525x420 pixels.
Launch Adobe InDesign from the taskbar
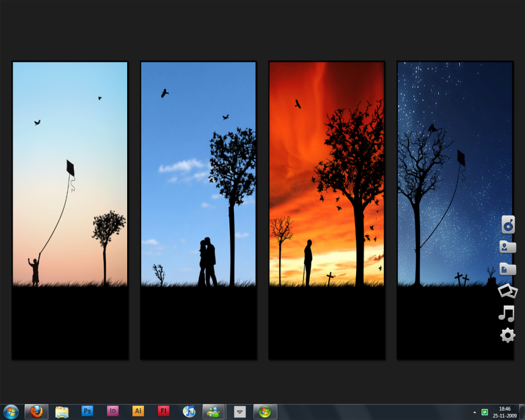tap(113, 411)
